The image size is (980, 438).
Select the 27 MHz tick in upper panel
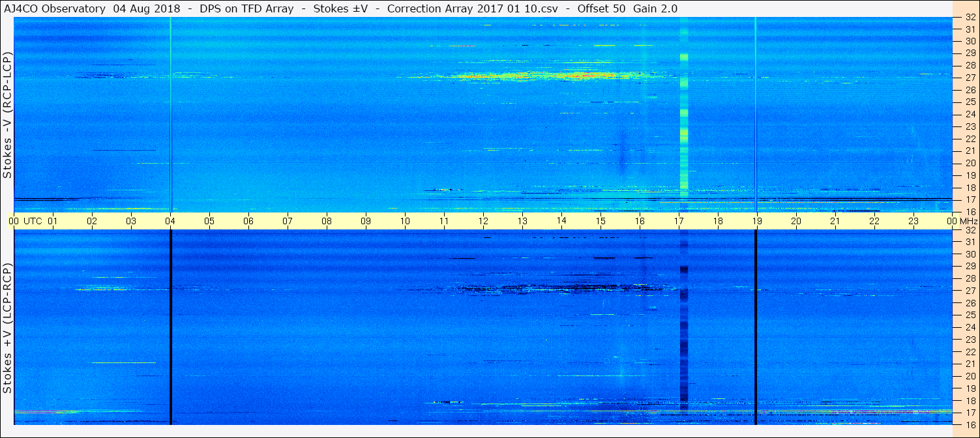[970, 78]
